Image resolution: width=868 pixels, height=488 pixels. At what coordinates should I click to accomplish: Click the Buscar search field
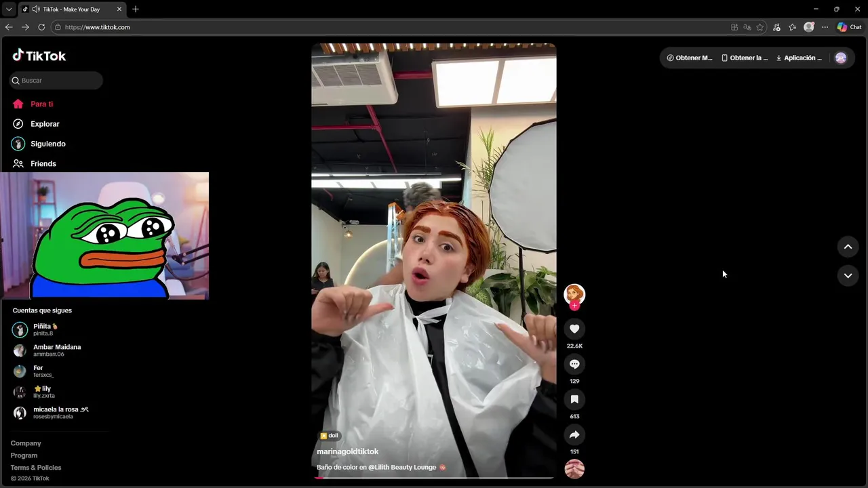[56, 80]
